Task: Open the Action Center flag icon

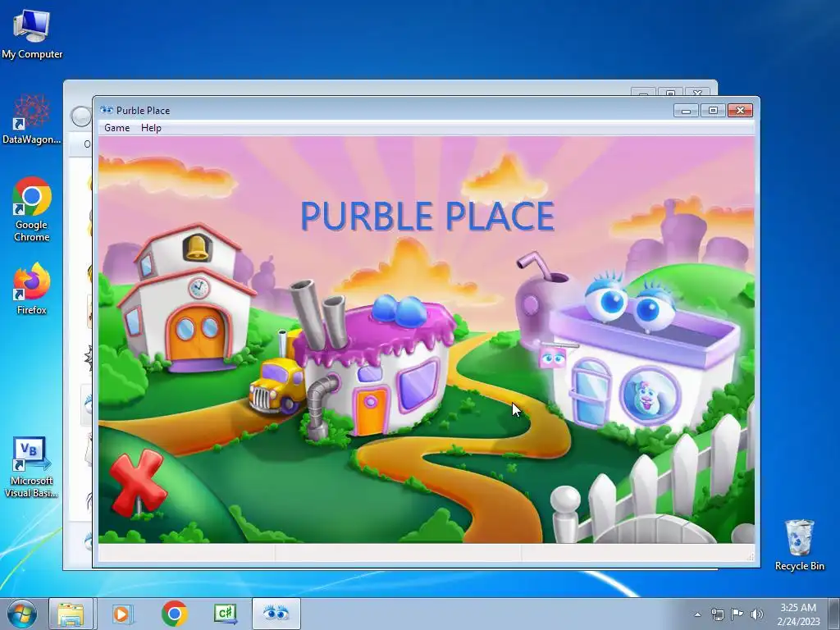Action: [x=737, y=614]
